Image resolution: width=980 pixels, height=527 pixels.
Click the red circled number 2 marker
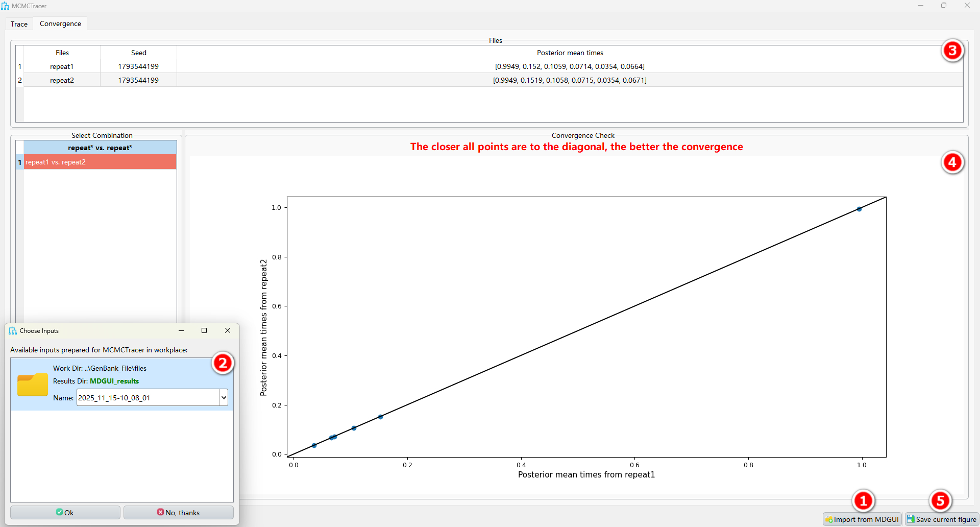point(223,363)
